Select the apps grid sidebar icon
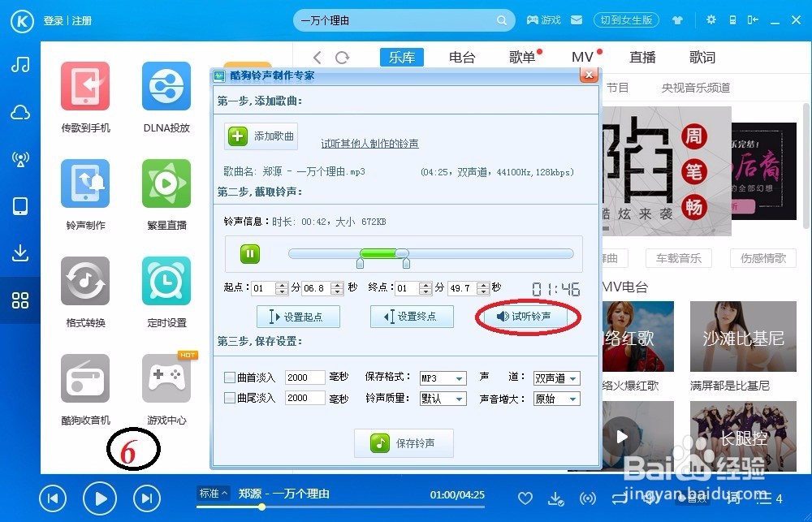The width and height of the screenshot is (812, 522). tap(20, 300)
